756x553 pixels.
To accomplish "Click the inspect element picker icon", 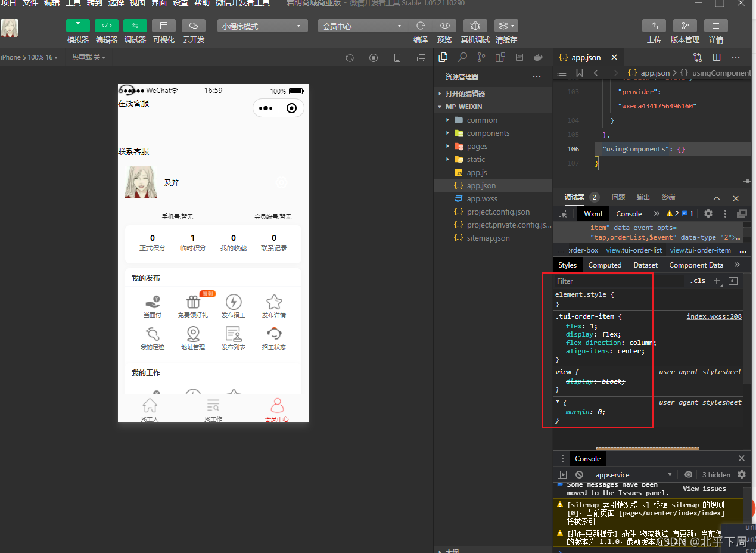I will (562, 213).
